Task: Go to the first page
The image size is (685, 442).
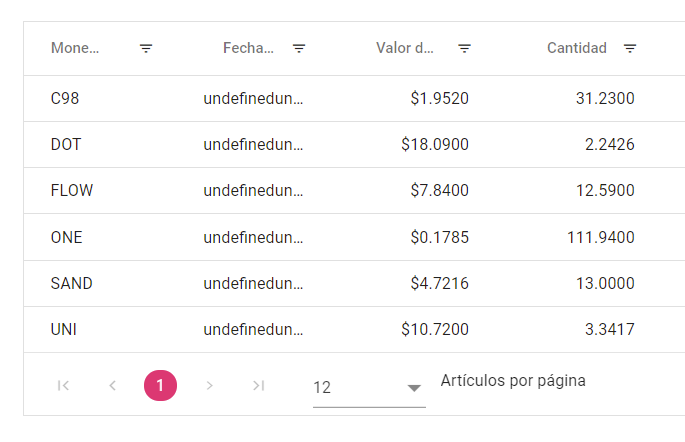Action: click(x=64, y=386)
